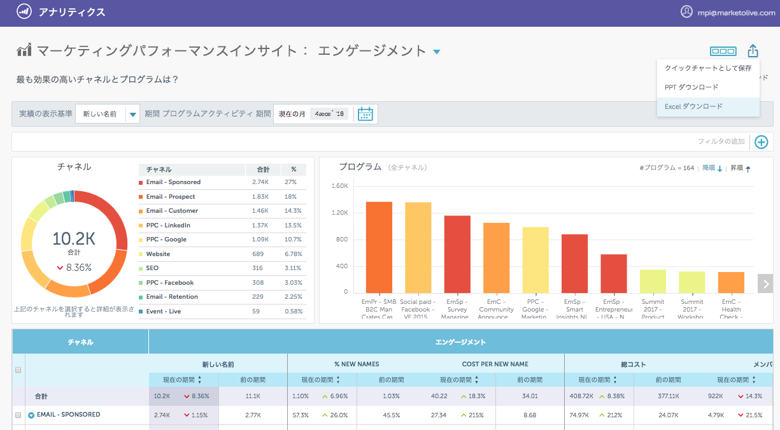Screen dimensions: 780x430
Task: Check the EMAIL - SPONSORED row checkbox
Action: coord(18,414)
